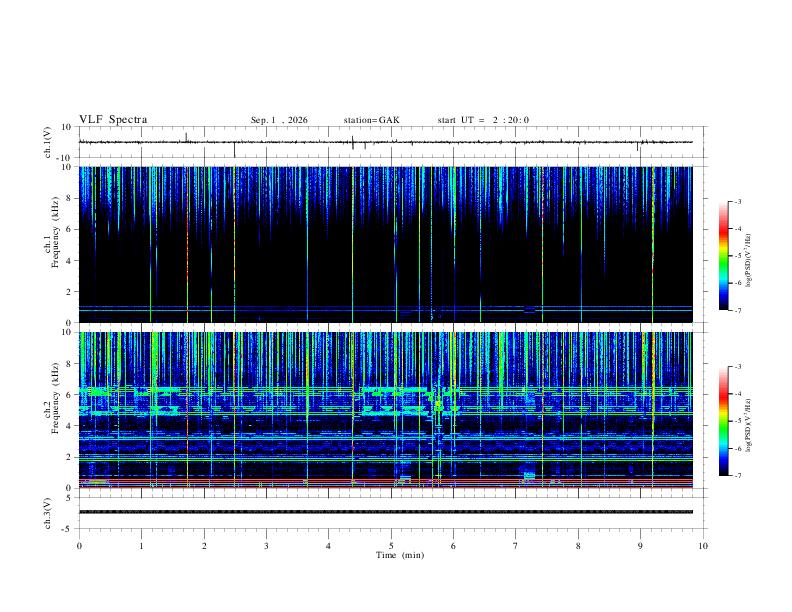This screenshot has width=792, height=612.
Task: Click the ch.3(V) axis label
Action: pyautogui.click(x=48, y=513)
